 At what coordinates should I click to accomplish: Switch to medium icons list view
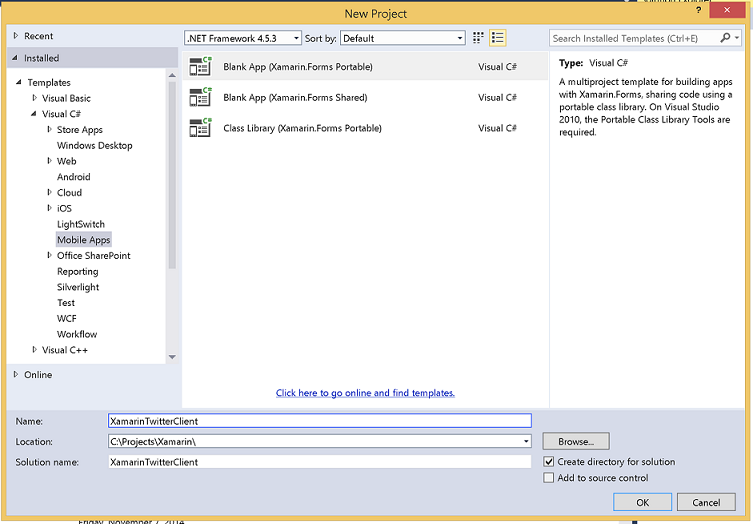pos(498,38)
